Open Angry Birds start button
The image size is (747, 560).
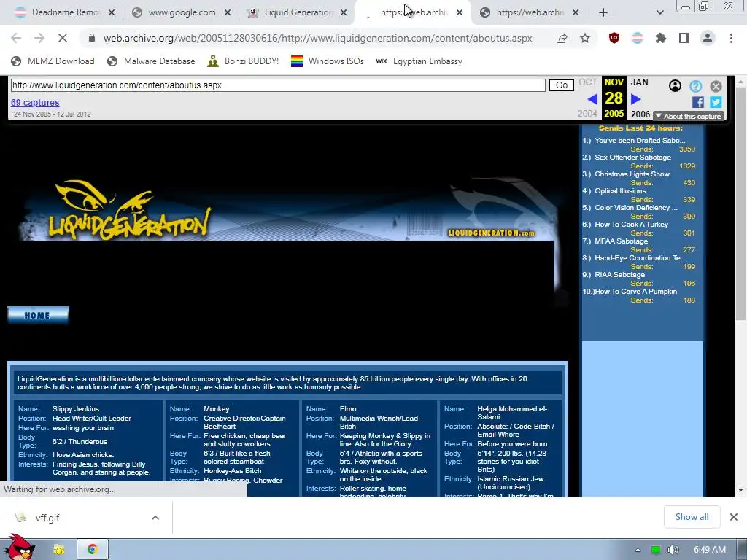pyautogui.click(x=20, y=548)
